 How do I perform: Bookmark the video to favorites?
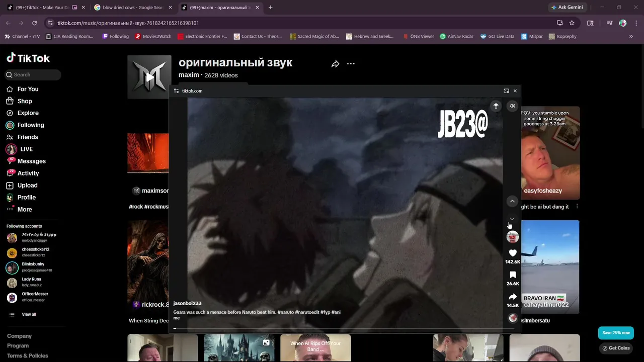tap(513, 275)
